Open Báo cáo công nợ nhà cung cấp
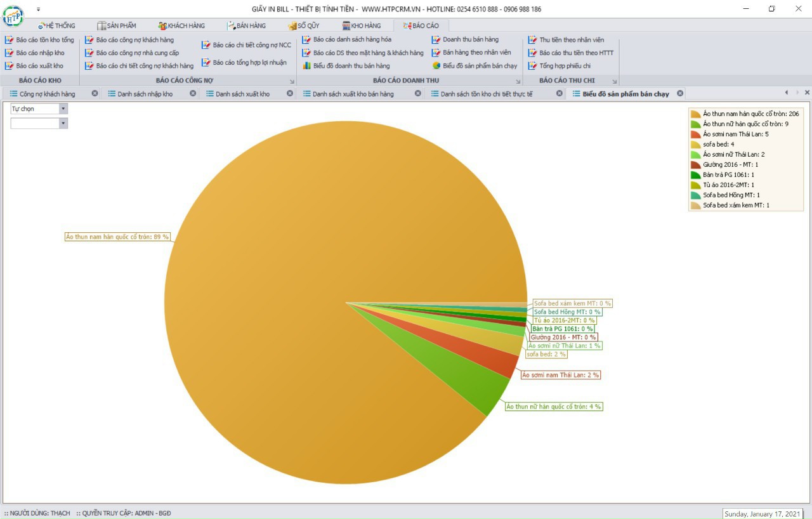 132,53
